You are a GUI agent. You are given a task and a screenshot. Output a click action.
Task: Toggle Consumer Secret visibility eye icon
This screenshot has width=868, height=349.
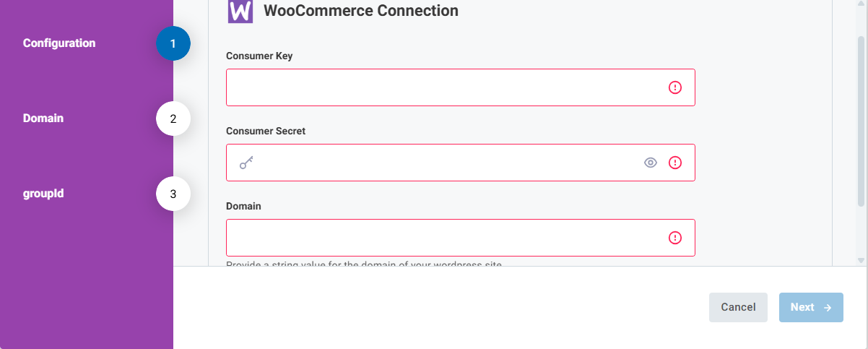651,163
